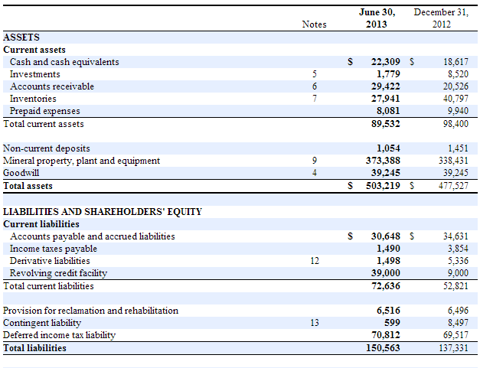Select the Total current liabilities value 72,636

386,286
